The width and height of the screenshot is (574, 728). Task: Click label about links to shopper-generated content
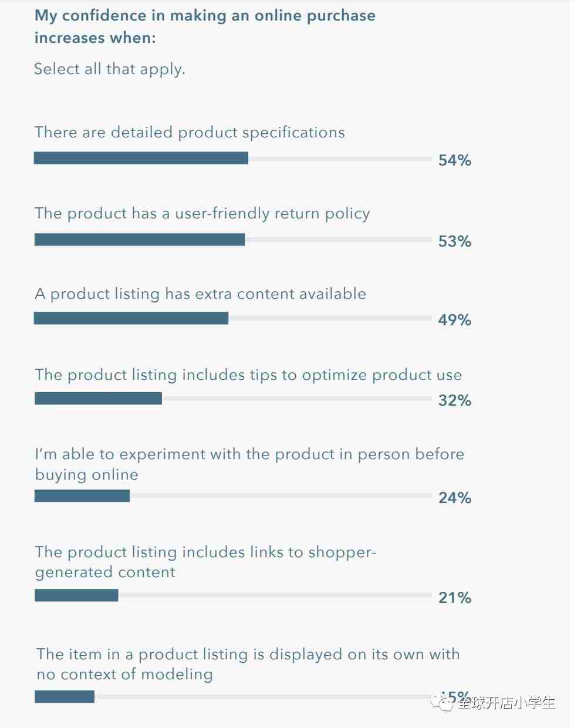click(205, 562)
